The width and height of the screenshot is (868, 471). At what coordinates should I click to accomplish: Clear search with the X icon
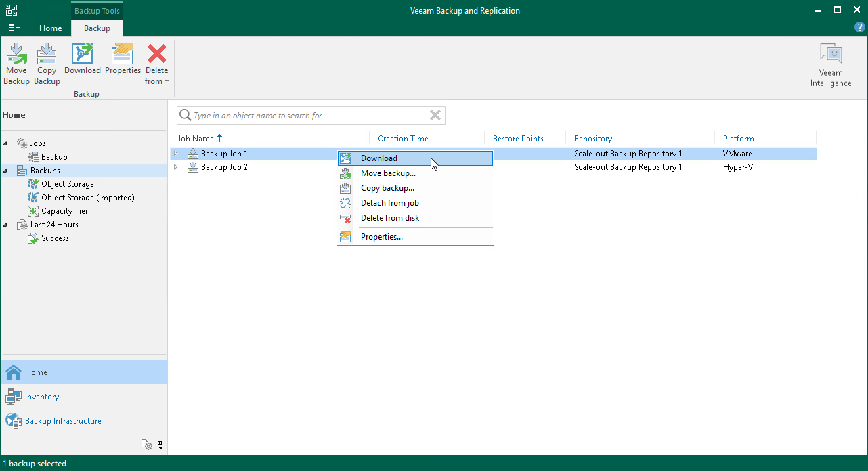click(435, 116)
